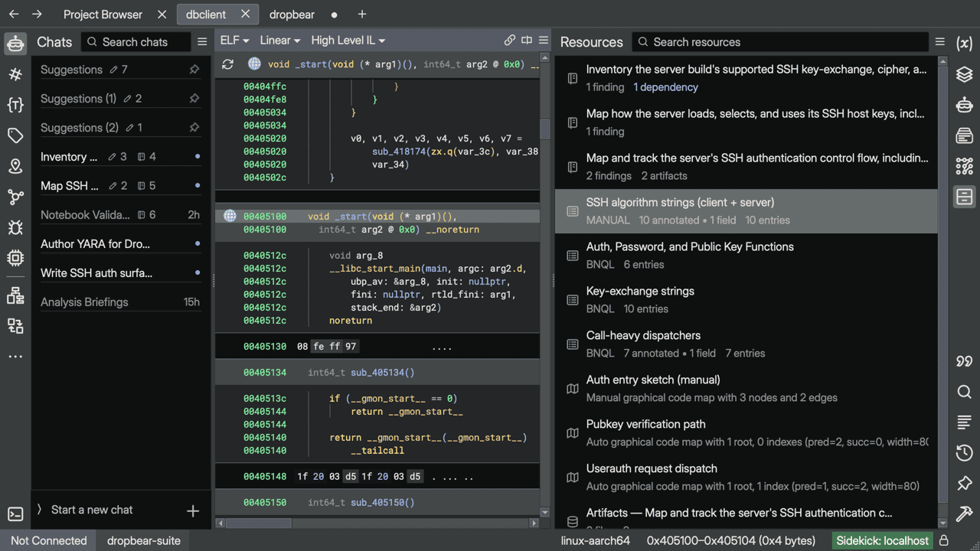The height and width of the screenshot is (551, 980).
Task: Open the ELF view type dropdown
Action: click(x=234, y=41)
